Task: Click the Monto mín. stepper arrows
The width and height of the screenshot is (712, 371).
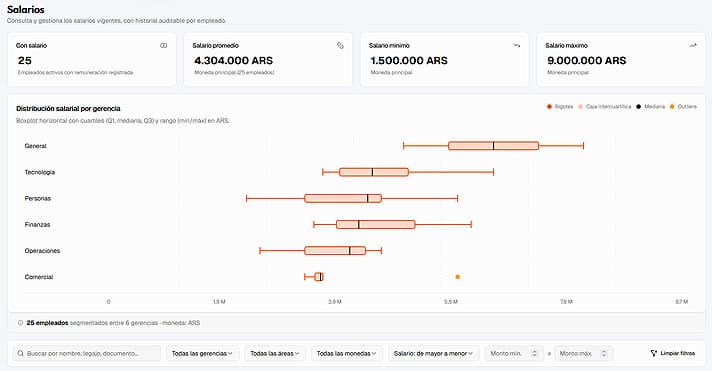Action: point(534,353)
